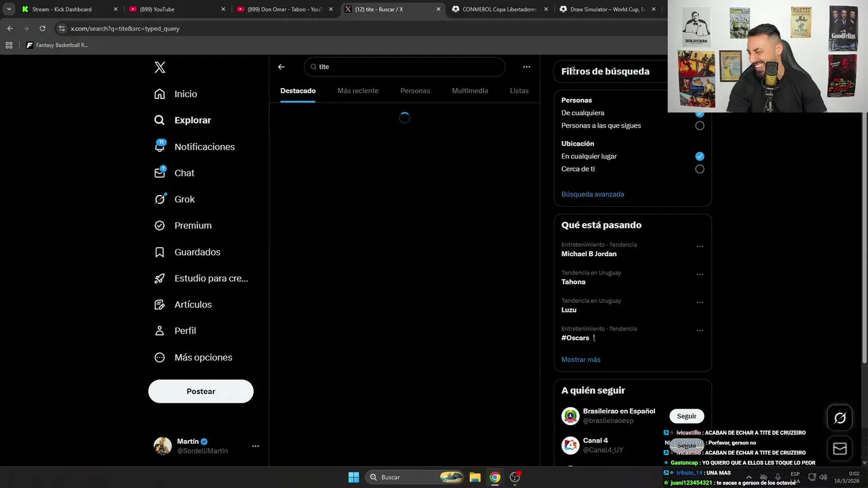868x488 pixels.
Task: Click Mostrar más under trends
Action: point(580,359)
